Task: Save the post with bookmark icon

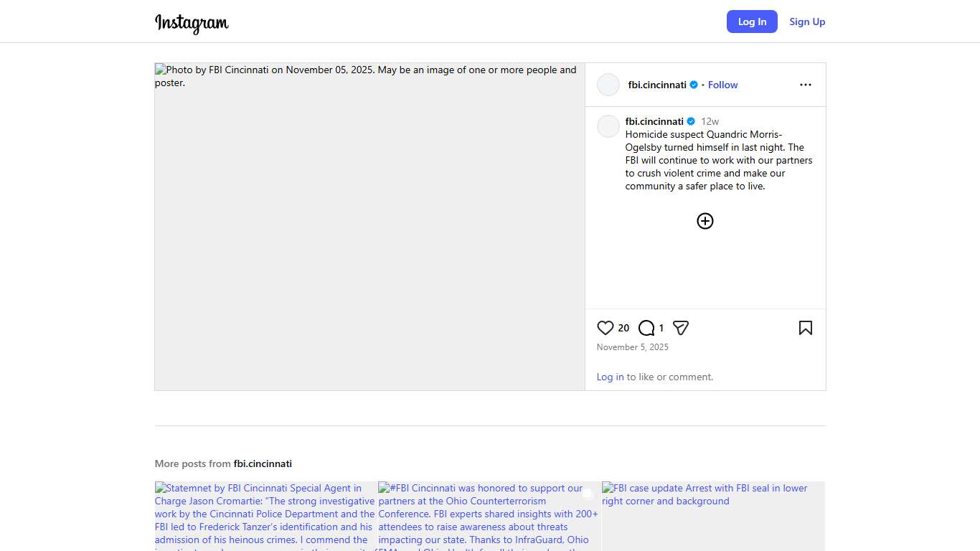Action: coord(805,328)
